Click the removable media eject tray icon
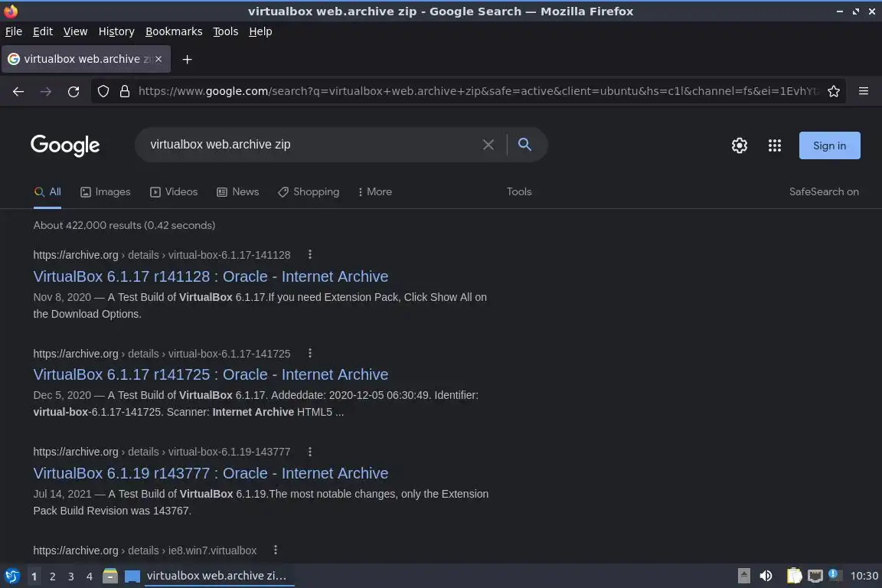The height and width of the screenshot is (588, 882). (743, 576)
